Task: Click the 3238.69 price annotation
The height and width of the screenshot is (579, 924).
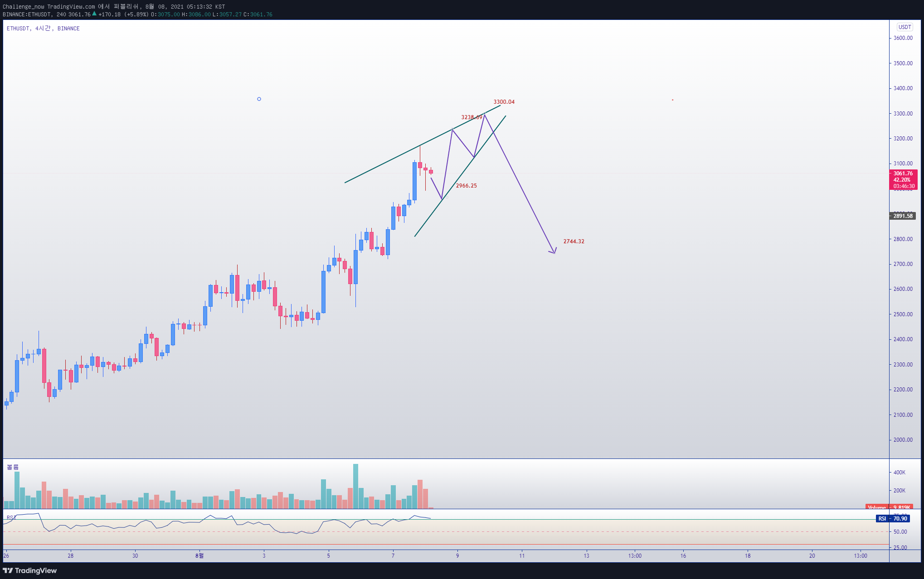Action: coord(472,117)
